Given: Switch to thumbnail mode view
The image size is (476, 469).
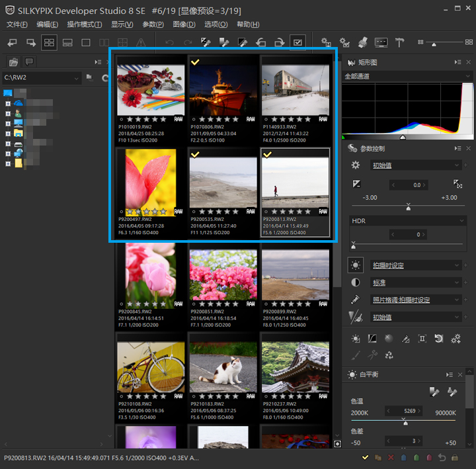Looking at the screenshot, I should 49,42.
